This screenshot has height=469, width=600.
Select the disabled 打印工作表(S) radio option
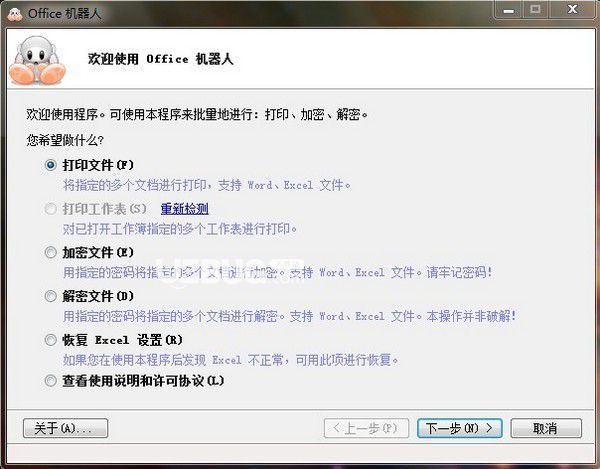[51, 209]
